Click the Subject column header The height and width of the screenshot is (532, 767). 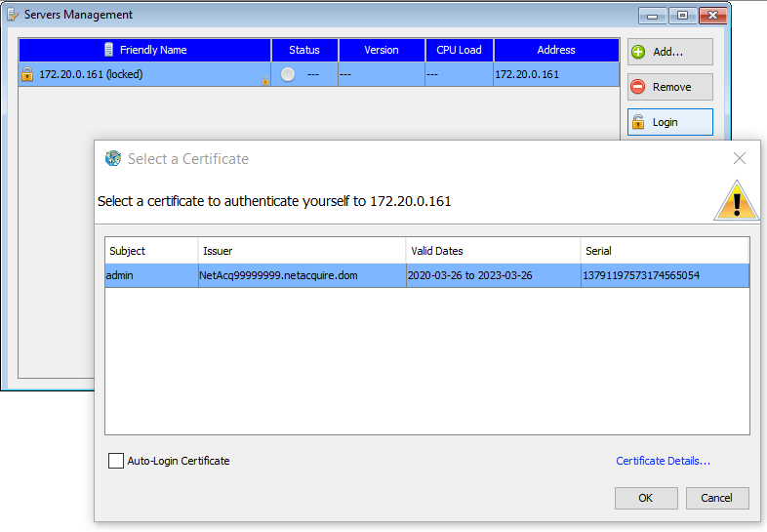pos(151,251)
